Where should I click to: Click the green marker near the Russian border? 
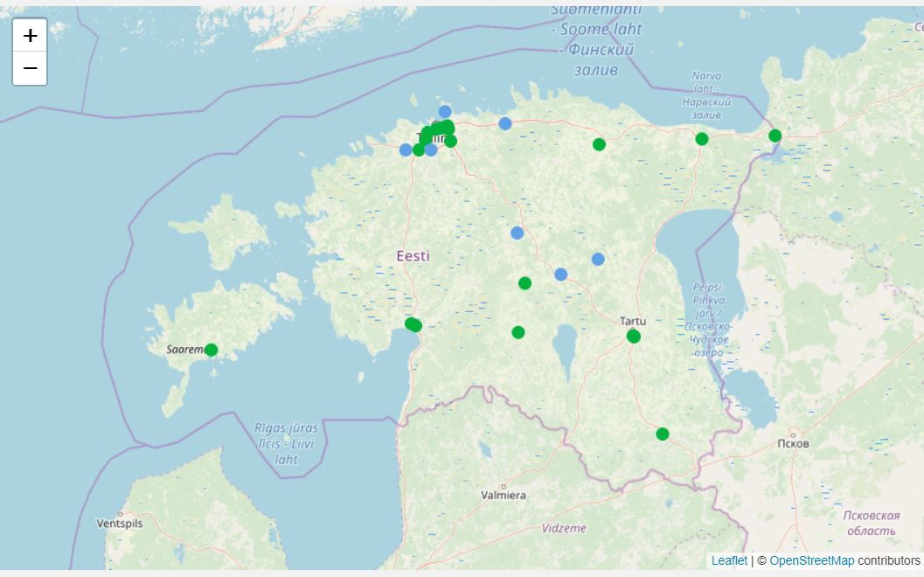point(773,136)
